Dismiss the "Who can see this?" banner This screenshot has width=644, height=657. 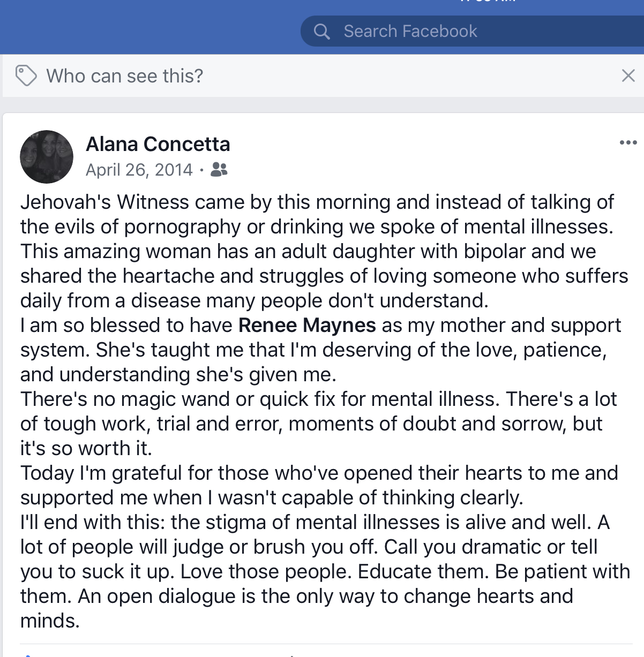(628, 75)
